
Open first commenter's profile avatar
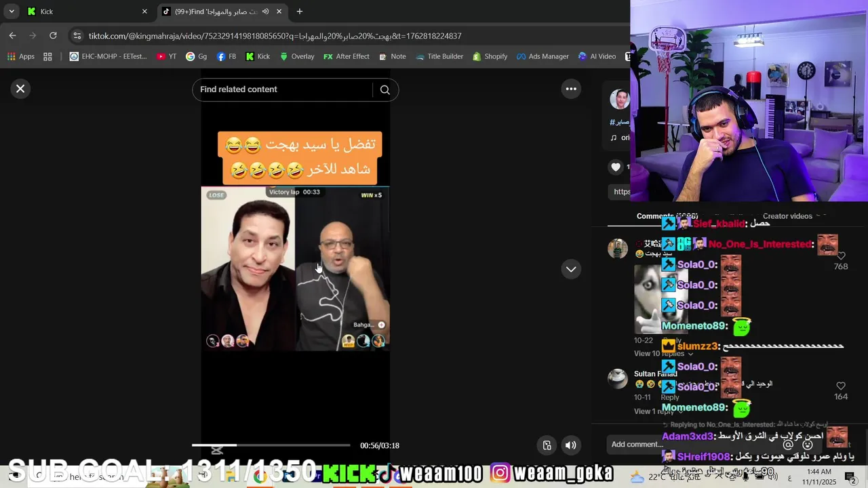point(618,249)
